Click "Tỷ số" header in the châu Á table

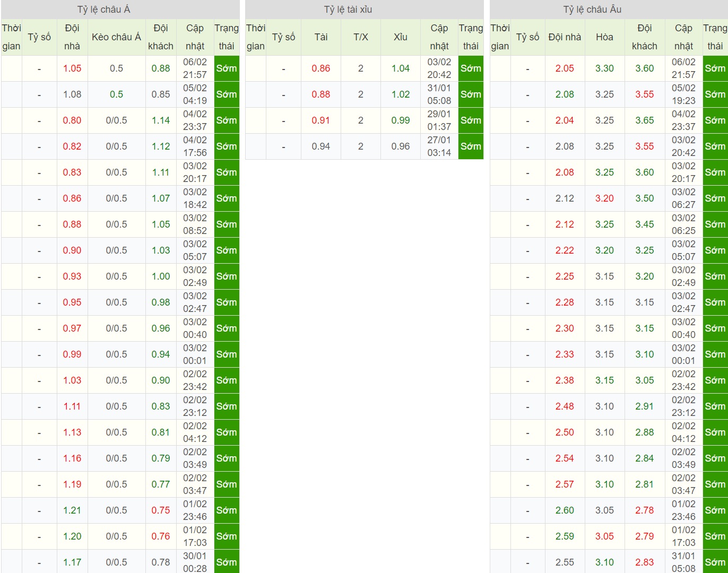point(39,37)
